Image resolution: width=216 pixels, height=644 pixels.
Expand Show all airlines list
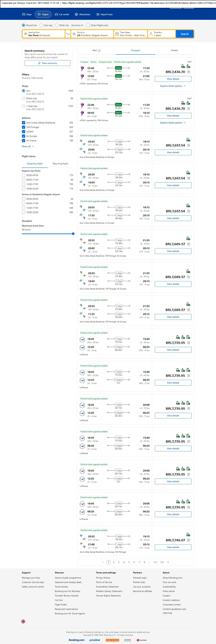(28, 146)
